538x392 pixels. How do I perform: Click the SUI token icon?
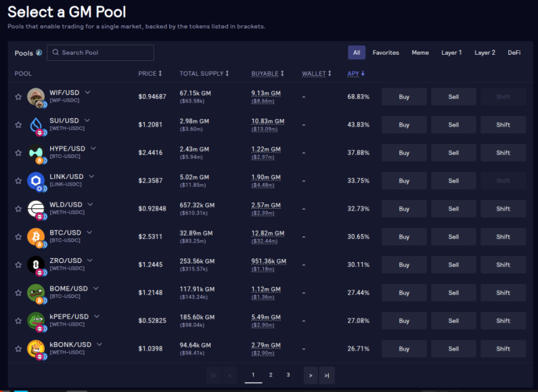[35, 125]
